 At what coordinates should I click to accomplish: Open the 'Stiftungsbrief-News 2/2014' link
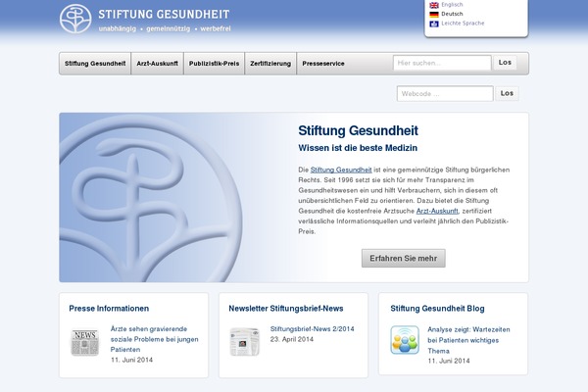click(x=312, y=328)
